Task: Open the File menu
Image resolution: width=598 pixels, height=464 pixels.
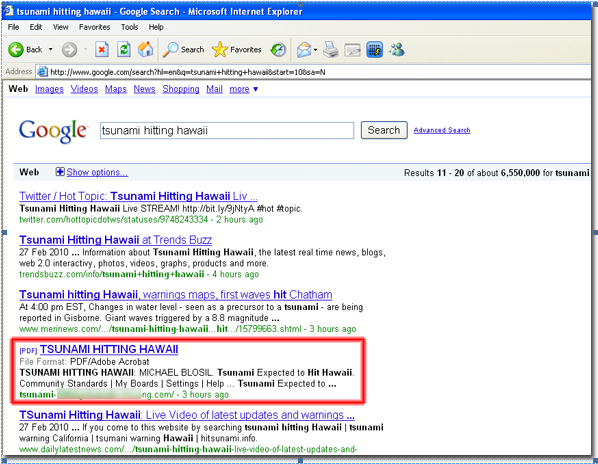Action: pyautogui.click(x=13, y=27)
